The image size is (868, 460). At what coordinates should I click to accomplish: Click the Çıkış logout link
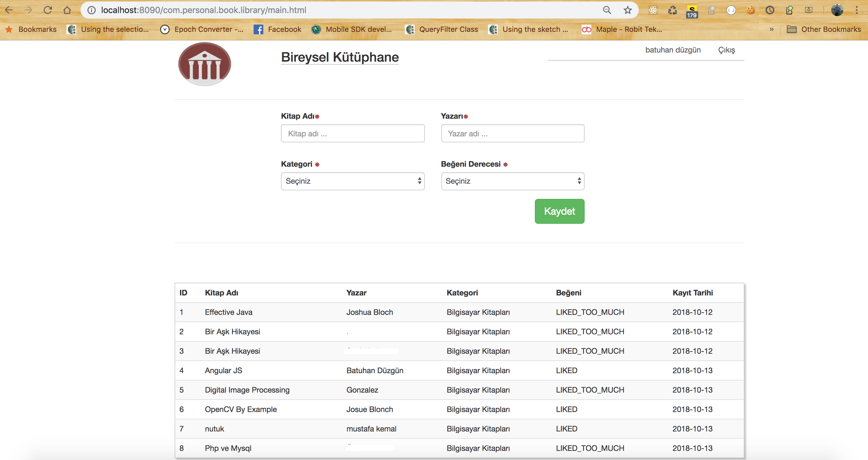coord(726,50)
